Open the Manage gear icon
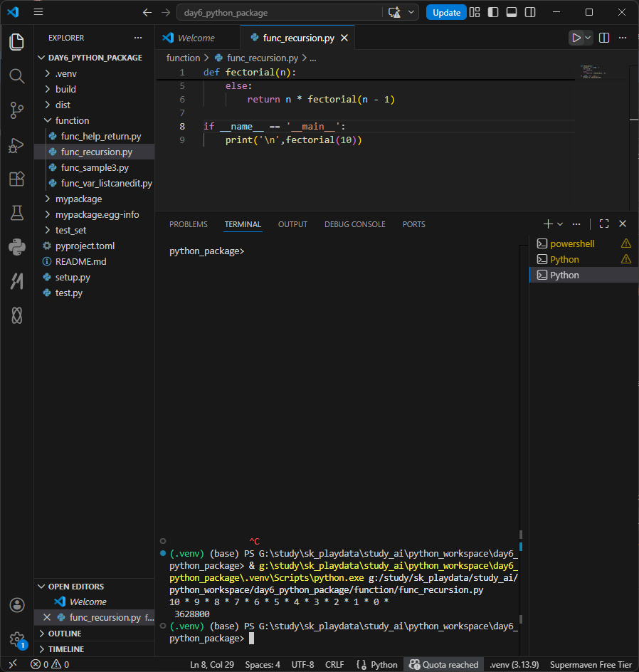This screenshot has height=672, width=639. [16, 639]
